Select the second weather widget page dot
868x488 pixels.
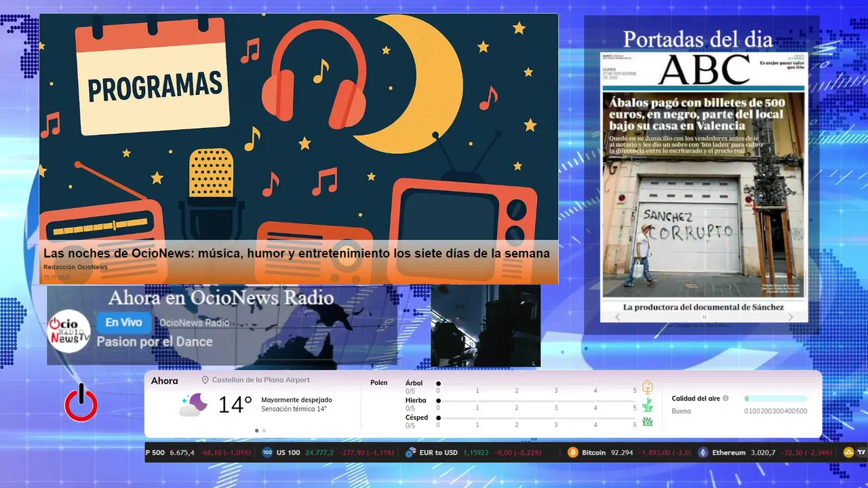(x=264, y=430)
